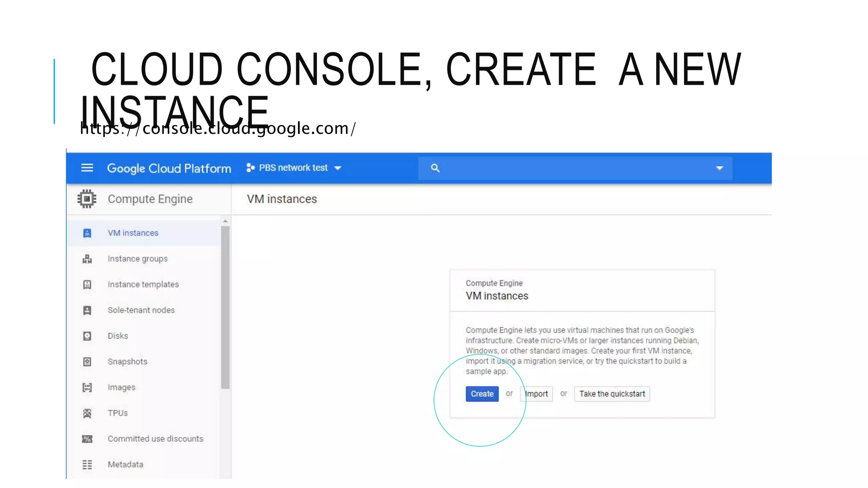Click the Images icon
The width and height of the screenshot is (868, 488).
pos(87,387)
